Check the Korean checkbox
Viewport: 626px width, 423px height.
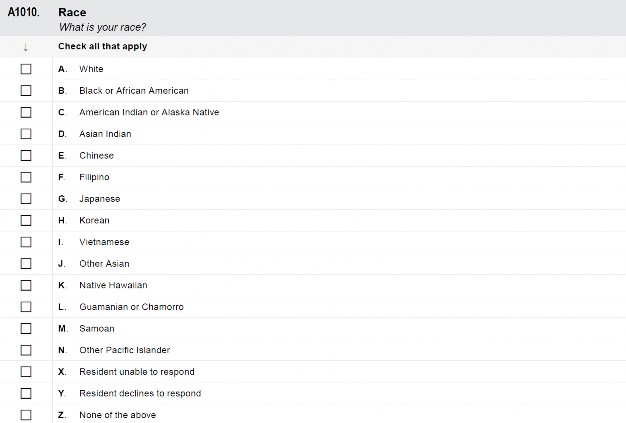(26, 220)
